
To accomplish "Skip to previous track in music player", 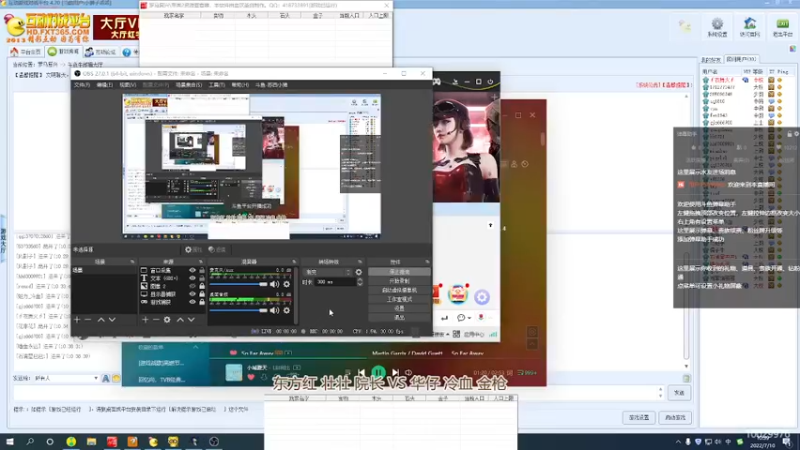I will point(362,373).
